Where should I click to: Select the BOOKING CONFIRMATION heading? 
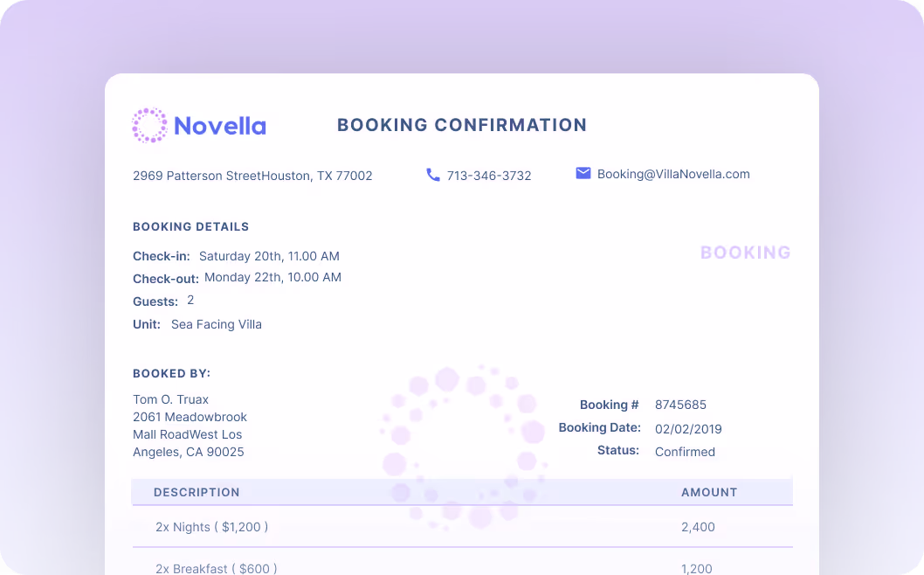pos(462,125)
